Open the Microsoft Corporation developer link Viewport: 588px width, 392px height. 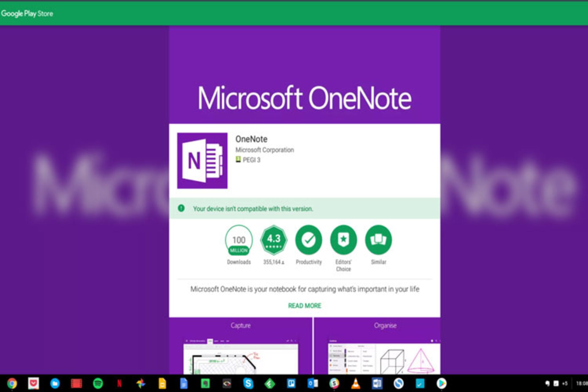pyautogui.click(x=265, y=150)
